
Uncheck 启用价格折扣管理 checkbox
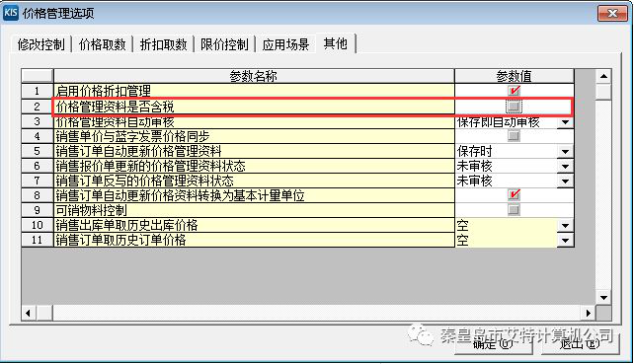pyautogui.click(x=514, y=91)
